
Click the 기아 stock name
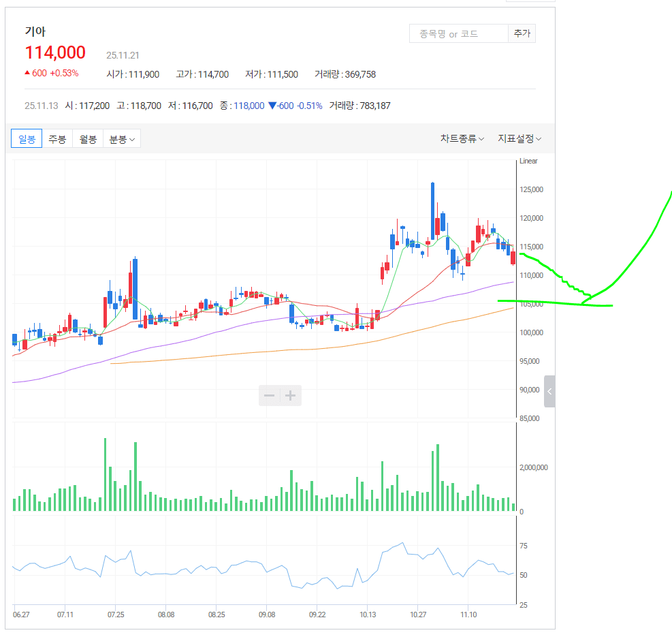coord(35,31)
